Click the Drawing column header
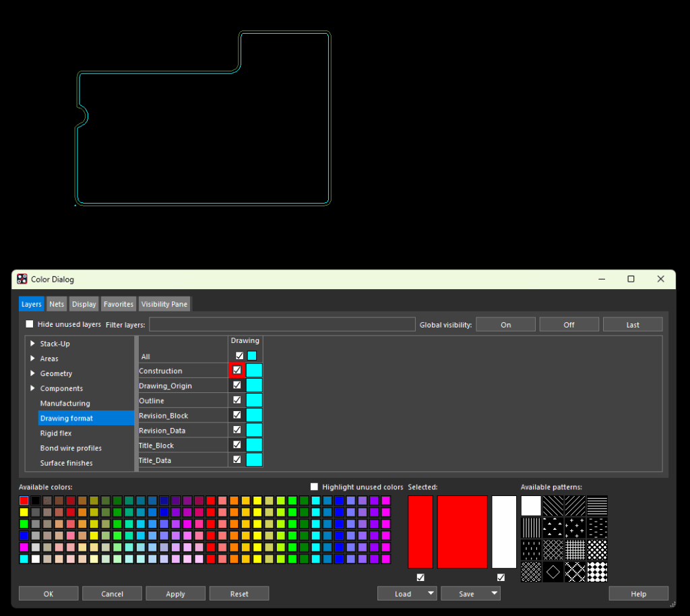The height and width of the screenshot is (616, 690). pyautogui.click(x=245, y=340)
